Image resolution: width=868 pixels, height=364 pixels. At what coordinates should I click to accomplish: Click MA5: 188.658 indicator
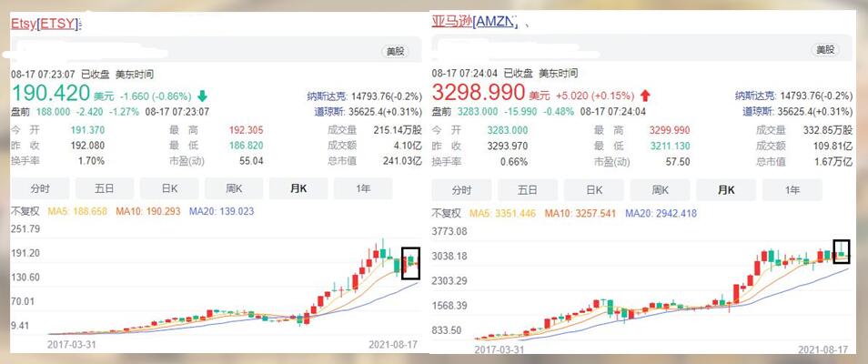(78, 211)
